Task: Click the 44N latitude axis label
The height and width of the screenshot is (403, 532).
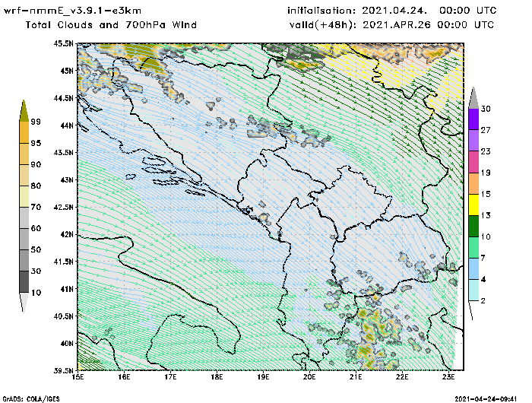Action: pyautogui.click(x=67, y=125)
